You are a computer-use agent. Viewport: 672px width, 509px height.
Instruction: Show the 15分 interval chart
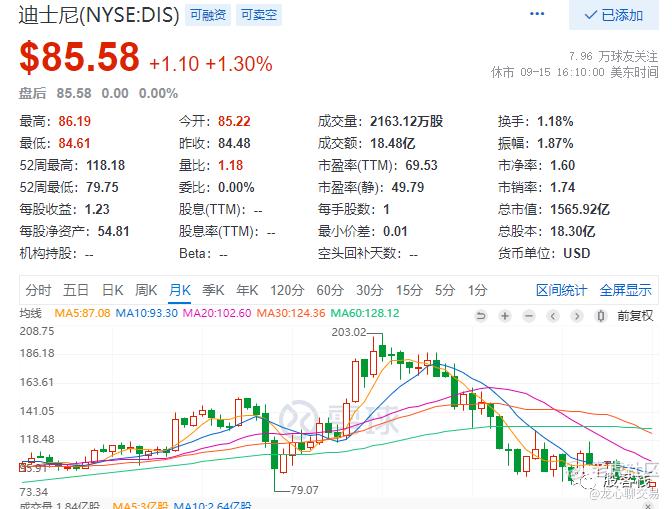tap(409, 290)
